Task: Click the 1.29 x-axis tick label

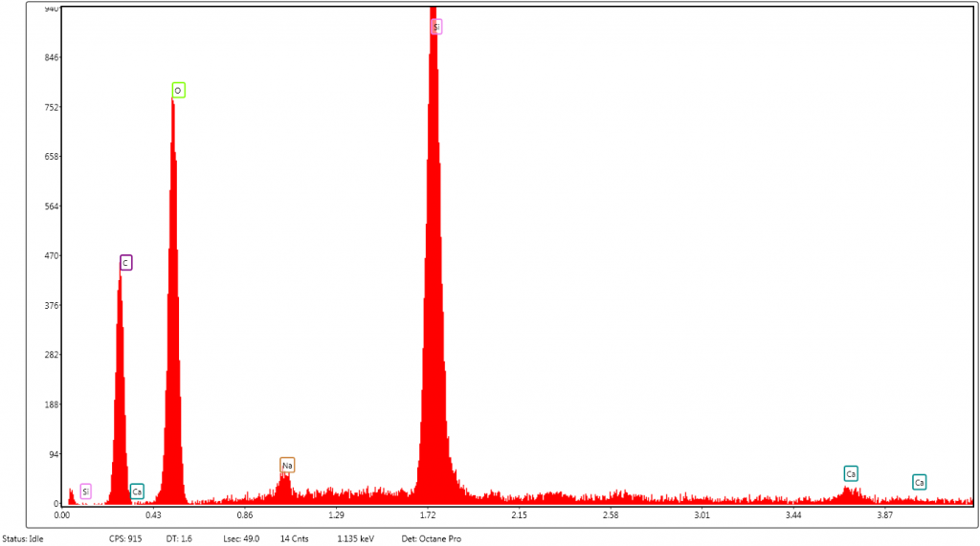Action: 336,515
